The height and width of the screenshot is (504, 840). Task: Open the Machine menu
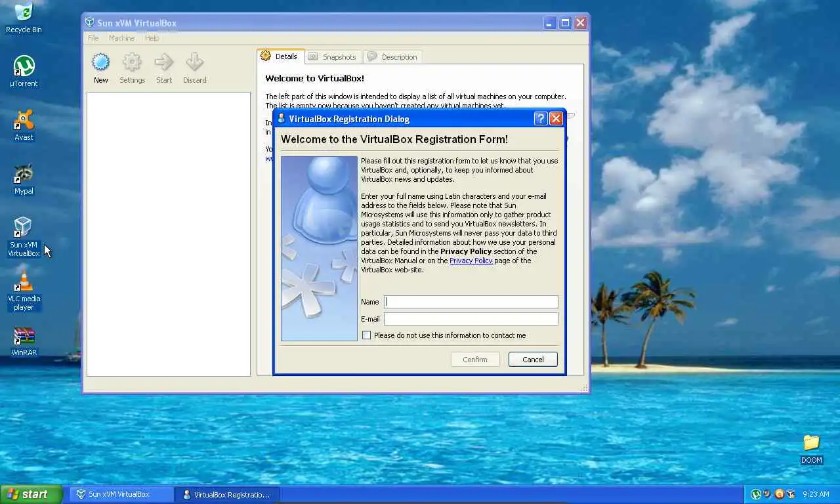pyautogui.click(x=121, y=38)
